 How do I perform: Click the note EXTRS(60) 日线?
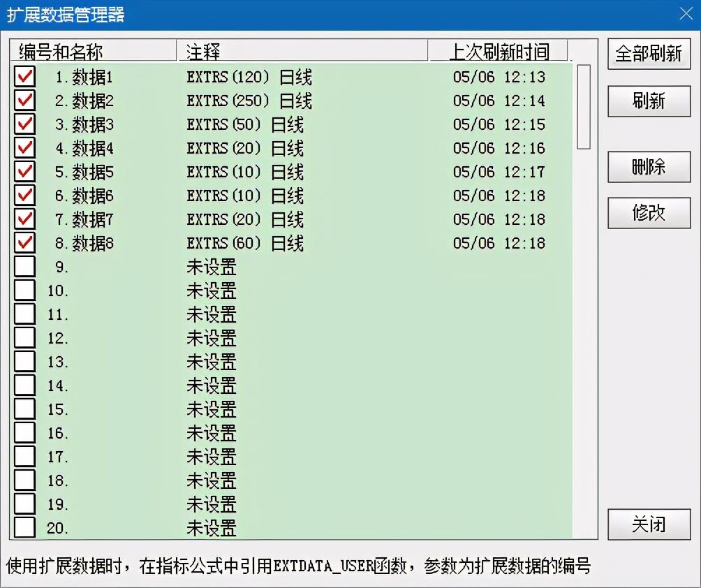pos(245,243)
